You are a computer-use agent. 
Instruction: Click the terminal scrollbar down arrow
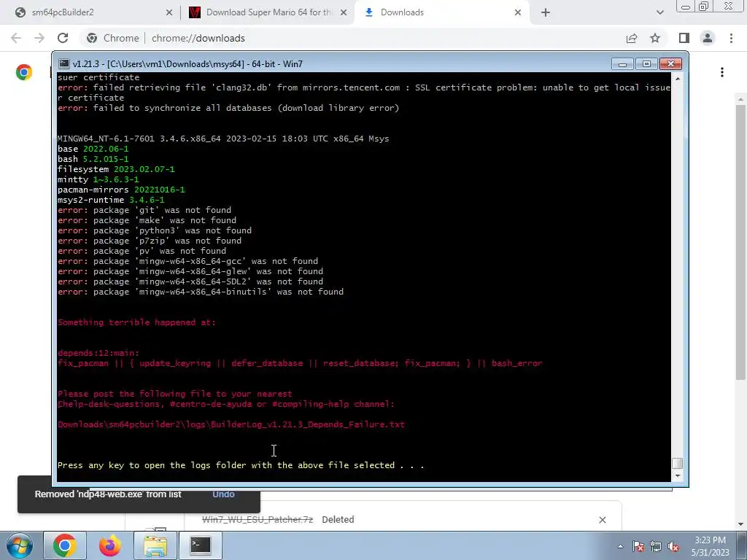click(x=678, y=475)
